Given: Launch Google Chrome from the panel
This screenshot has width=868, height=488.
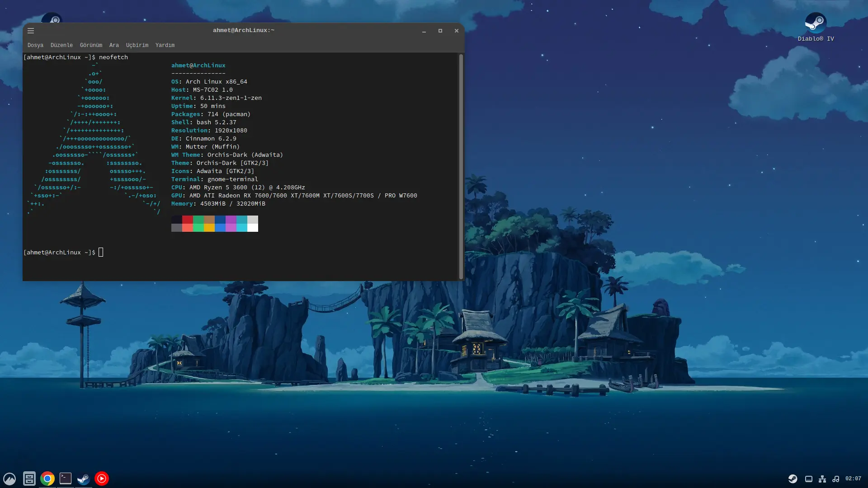Looking at the screenshot, I should point(47,479).
